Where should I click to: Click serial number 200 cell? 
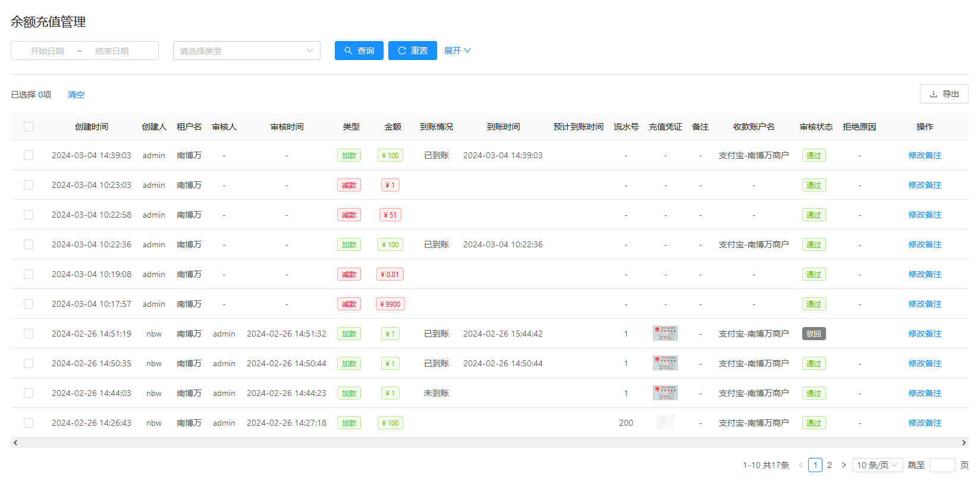[626, 423]
